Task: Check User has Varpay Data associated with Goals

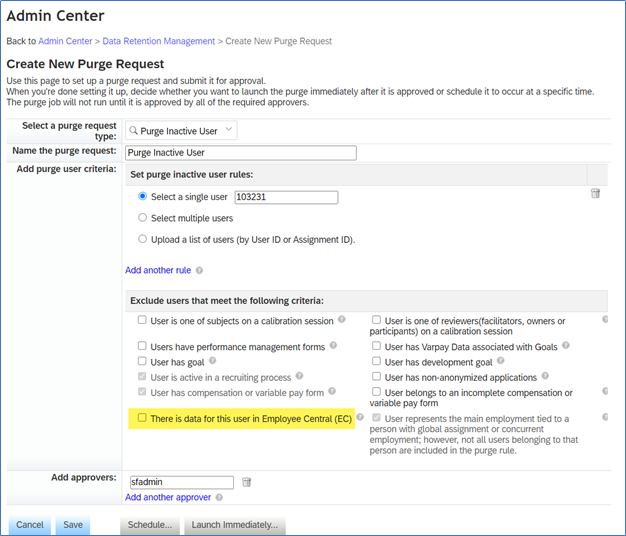Action: [376, 346]
